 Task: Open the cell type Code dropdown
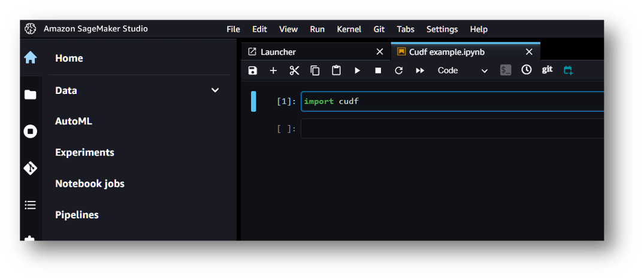coord(462,71)
